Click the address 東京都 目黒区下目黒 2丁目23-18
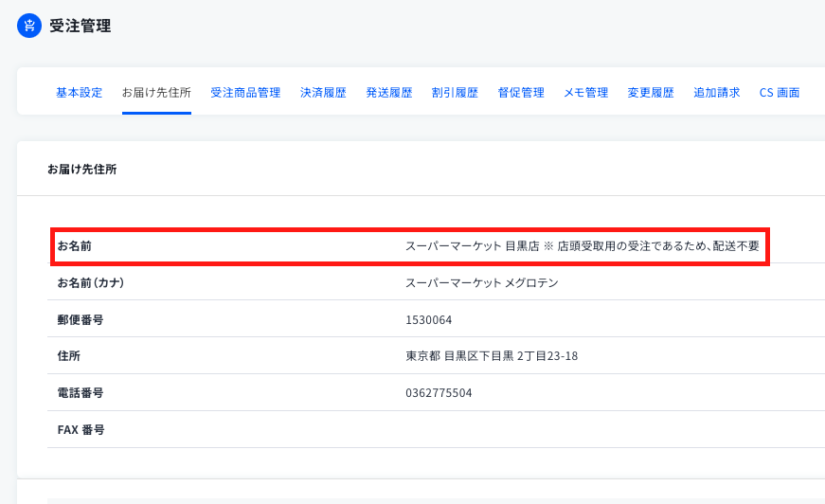This screenshot has height=504, width=825. click(492, 356)
